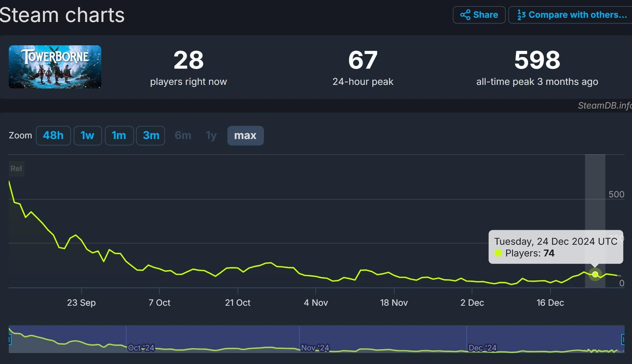Select the 1w zoom range

coord(88,135)
